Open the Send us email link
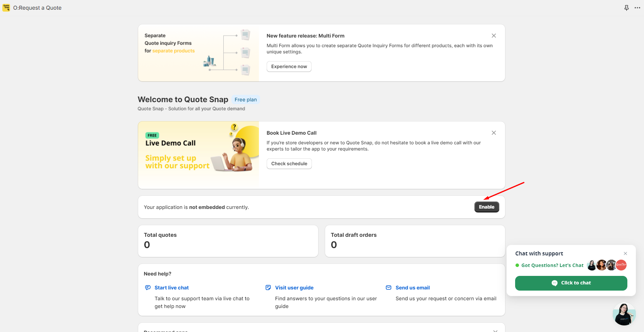The width and height of the screenshot is (644, 332). 413,288
